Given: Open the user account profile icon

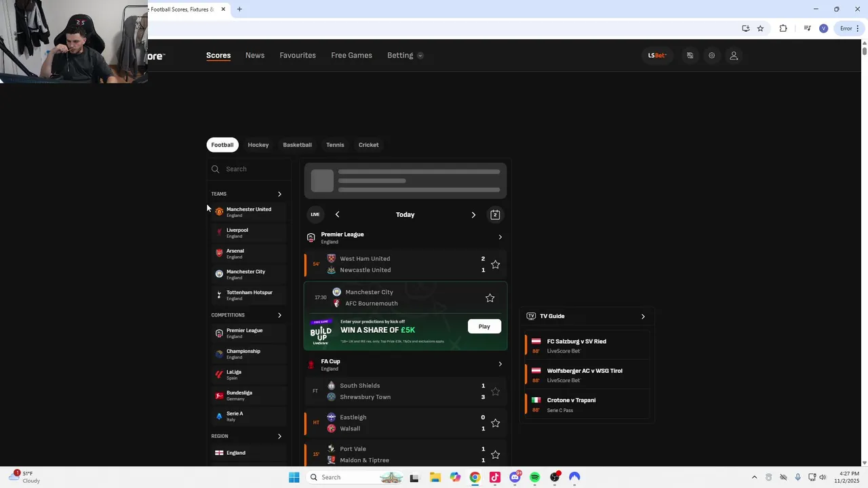Looking at the screenshot, I should coord(734,56).
